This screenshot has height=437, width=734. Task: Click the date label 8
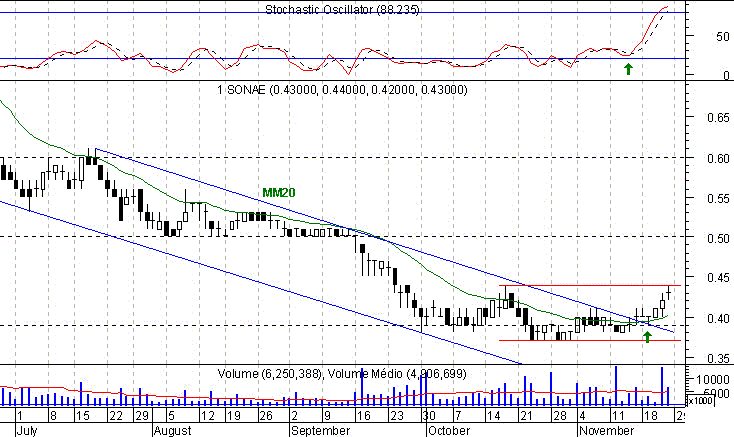pos(53,416)
